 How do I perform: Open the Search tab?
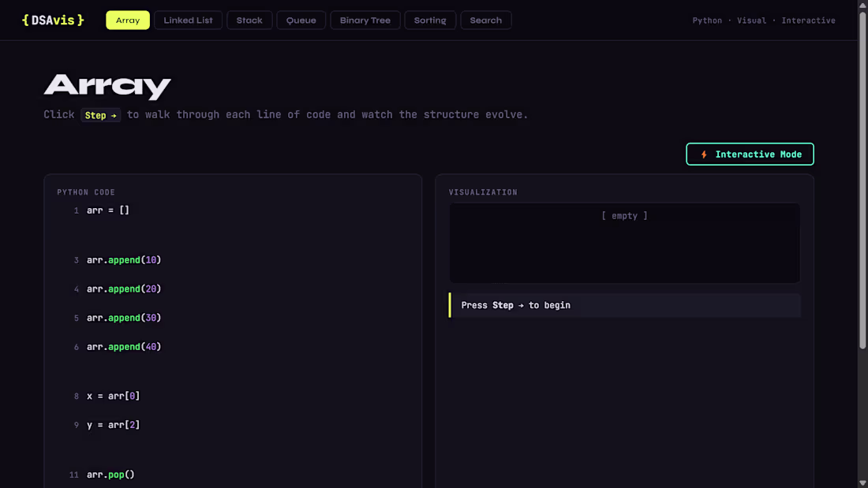(485, 20)
